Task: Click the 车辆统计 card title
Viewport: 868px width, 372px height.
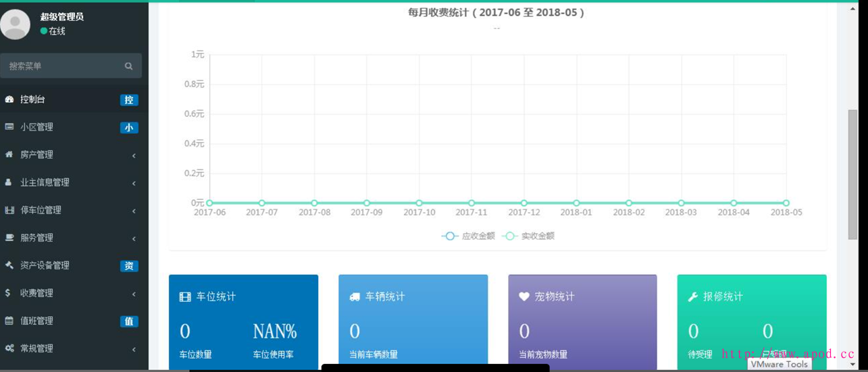Action: click(385, 296)
